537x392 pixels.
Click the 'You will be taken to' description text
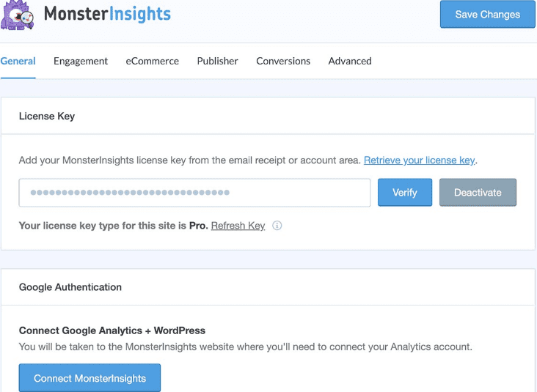[246, 347]
